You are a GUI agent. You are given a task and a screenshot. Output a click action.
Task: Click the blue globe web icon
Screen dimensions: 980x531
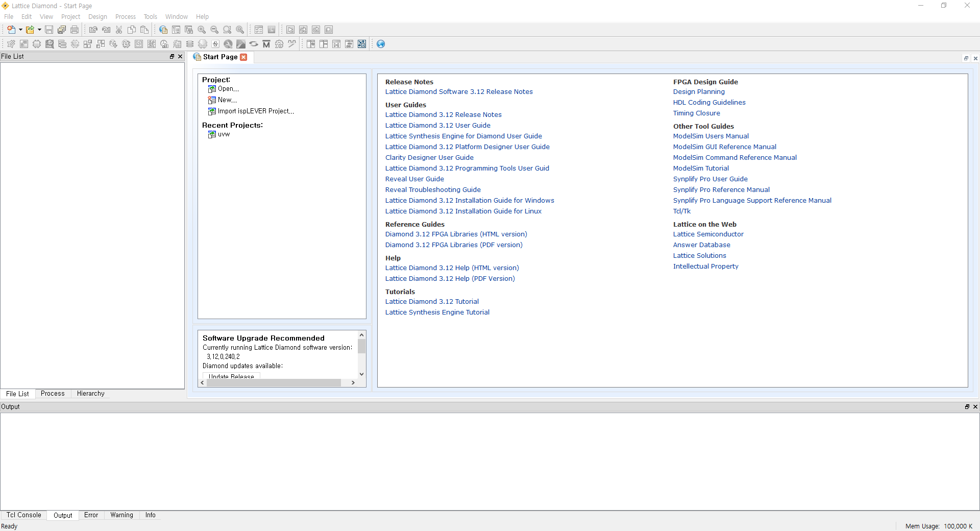(381, 44)
